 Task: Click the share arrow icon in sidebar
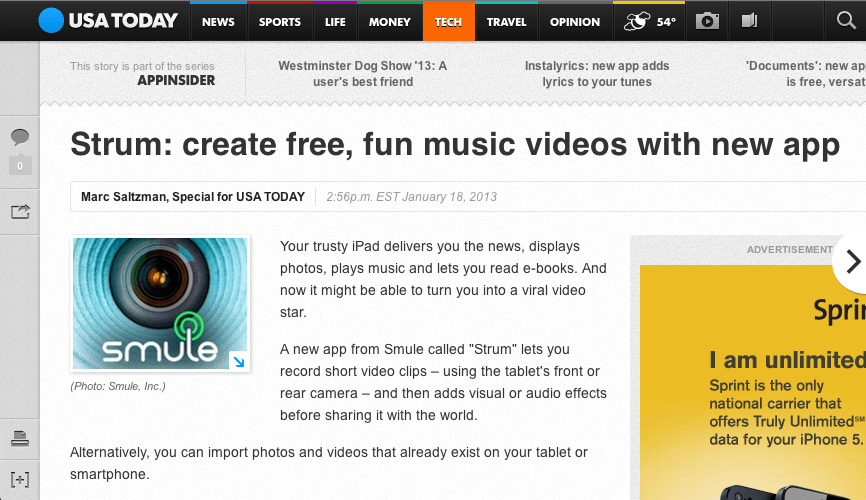20,211
